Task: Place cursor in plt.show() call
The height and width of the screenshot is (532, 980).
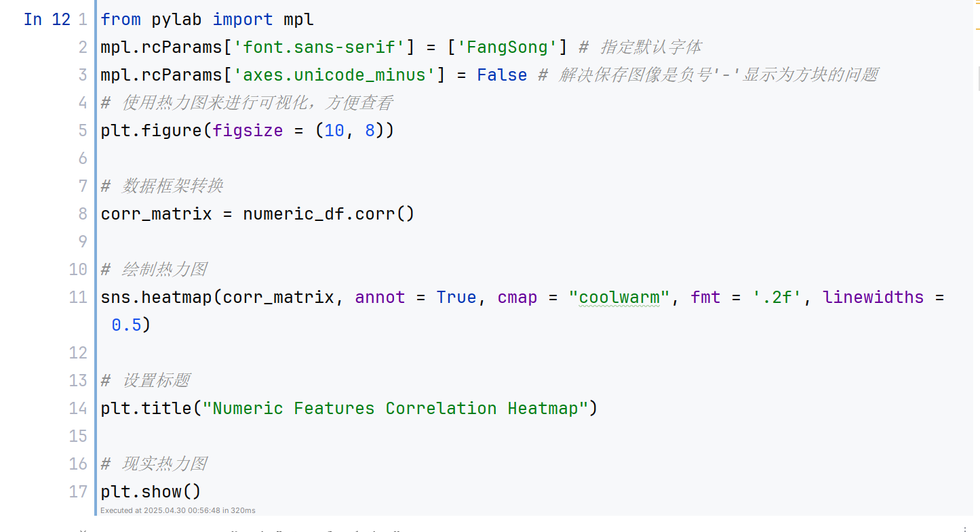Action: (151, 491)
